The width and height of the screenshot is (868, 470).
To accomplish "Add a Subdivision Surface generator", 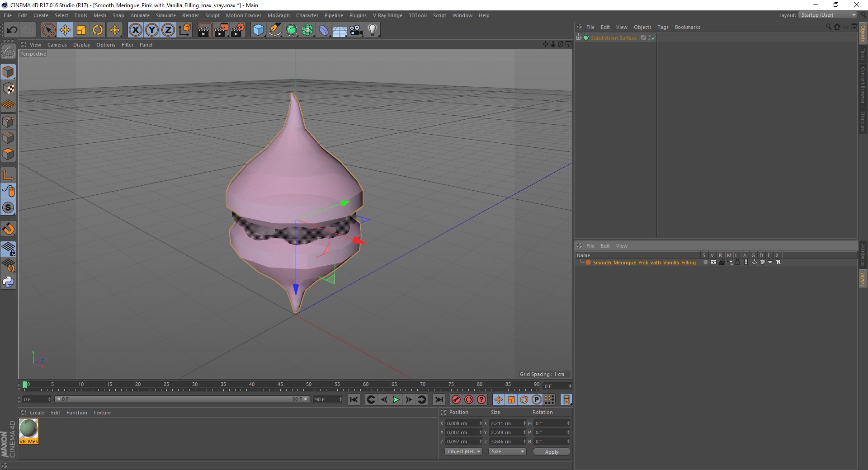I will [291, 30].
